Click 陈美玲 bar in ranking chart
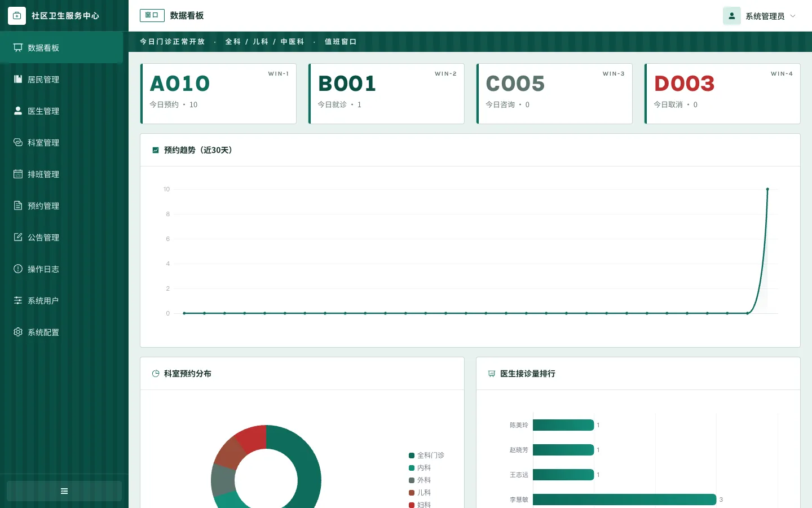Screen dimensions: 812x508 point(563,425)
